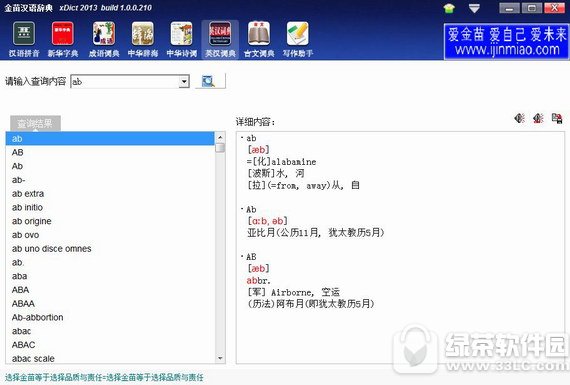The image size is (570, 385).
Task: Select the 查询结果 tab
Action: (x=35, y=124)
